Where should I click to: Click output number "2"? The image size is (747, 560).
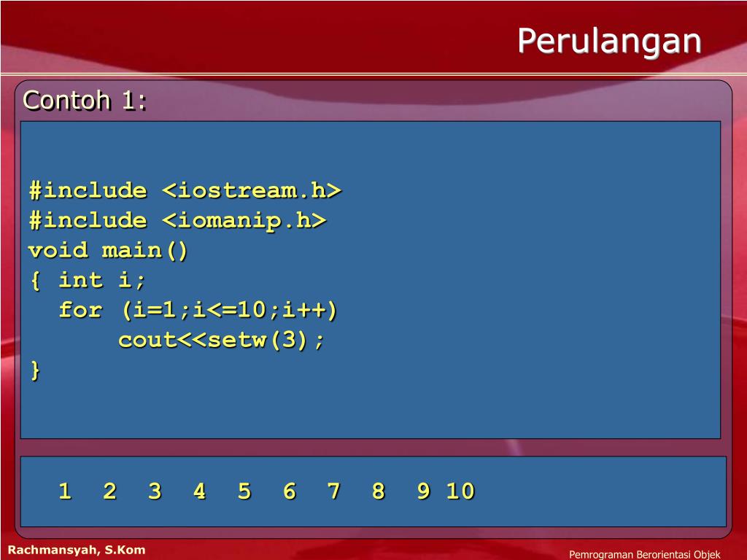coord(110,491)
